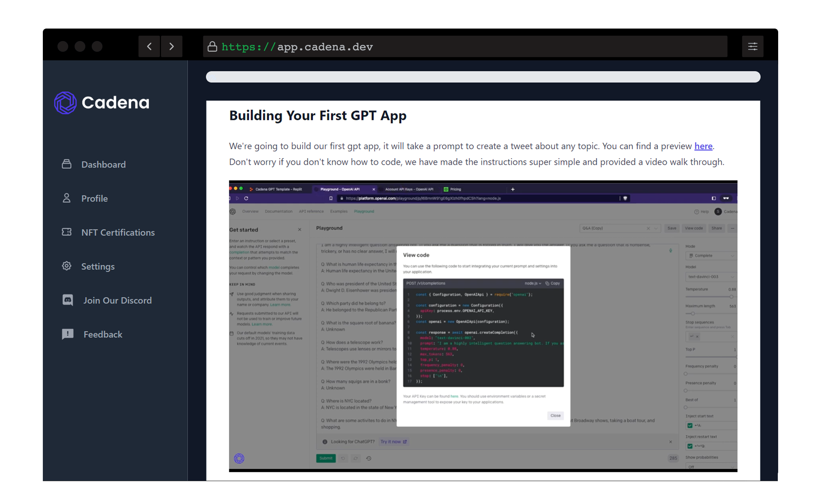Go back with the browser back arrow

click(149, 46)
